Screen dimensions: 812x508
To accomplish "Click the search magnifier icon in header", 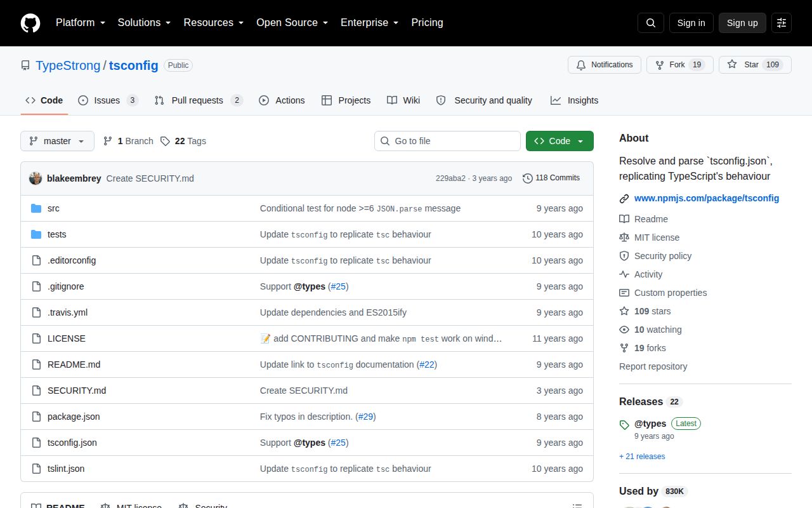I will (x=651, y=23).
